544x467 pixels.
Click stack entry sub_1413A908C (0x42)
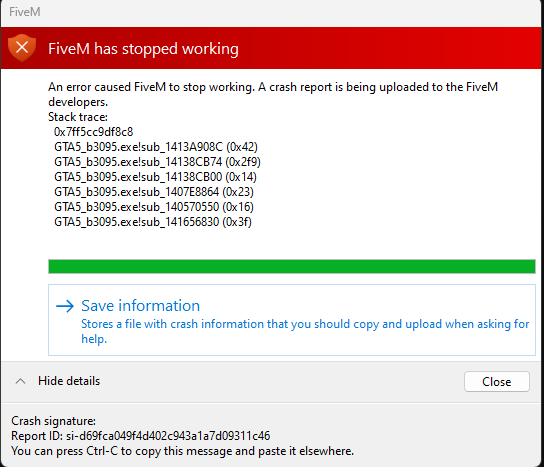point(156,147)
